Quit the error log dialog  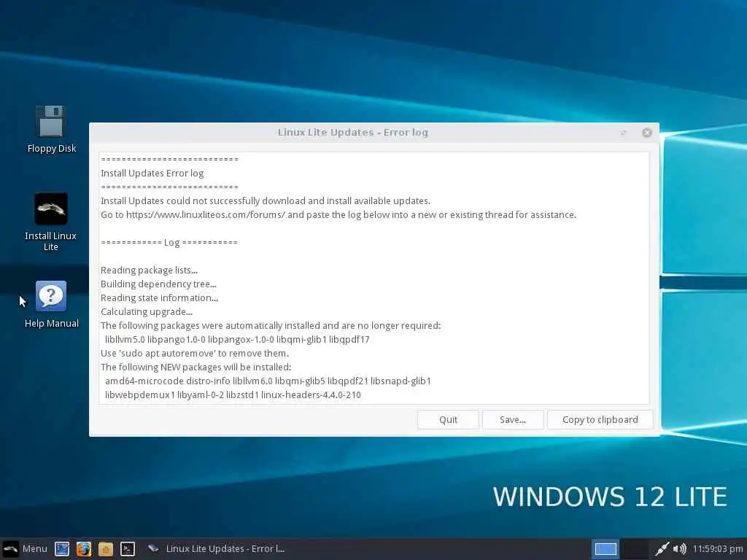click(x=448, y=419)
